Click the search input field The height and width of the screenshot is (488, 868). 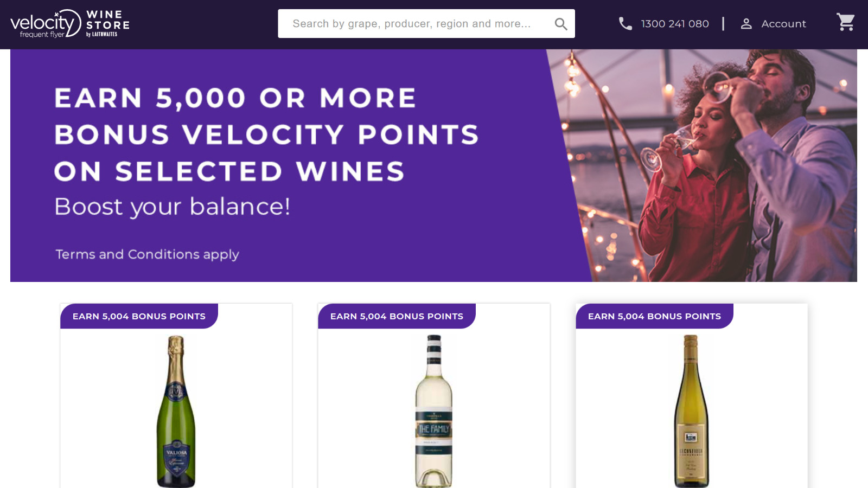[412, 23]
